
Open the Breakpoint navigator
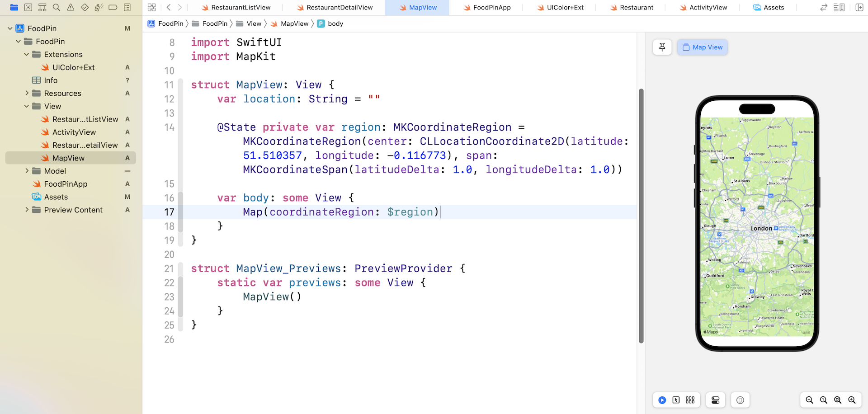pyautogui.click(x=113, y=7)
